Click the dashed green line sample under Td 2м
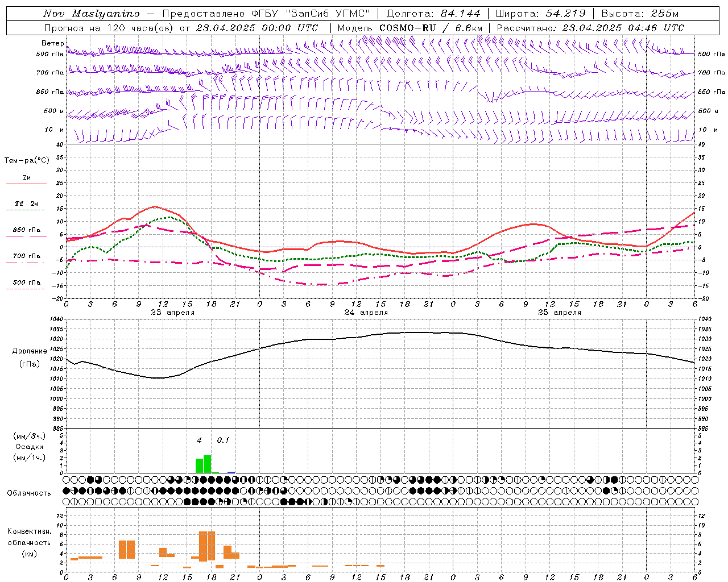 click(x=26, y=210)
